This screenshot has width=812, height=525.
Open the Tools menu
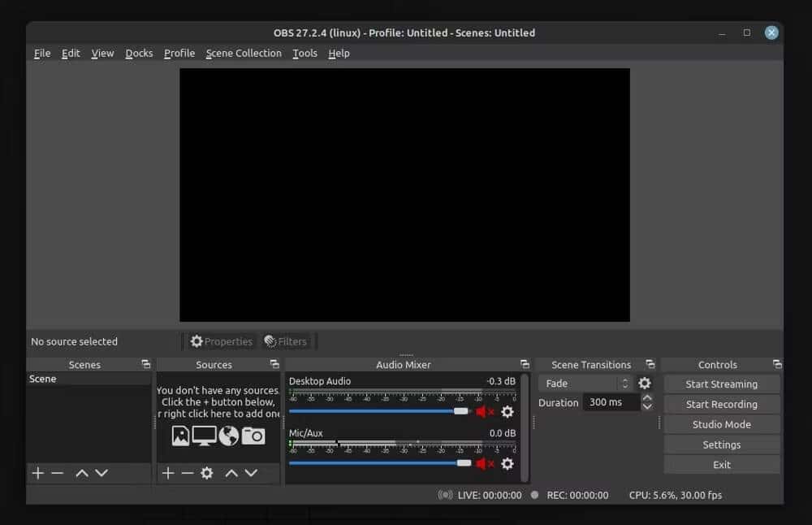pyautogui.click(x=304, y=53)
